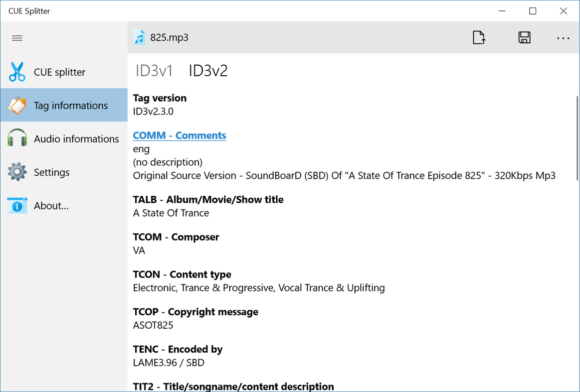Toggle the hamburger navigation menu
The image size is (580, 392).
(16, 38)
